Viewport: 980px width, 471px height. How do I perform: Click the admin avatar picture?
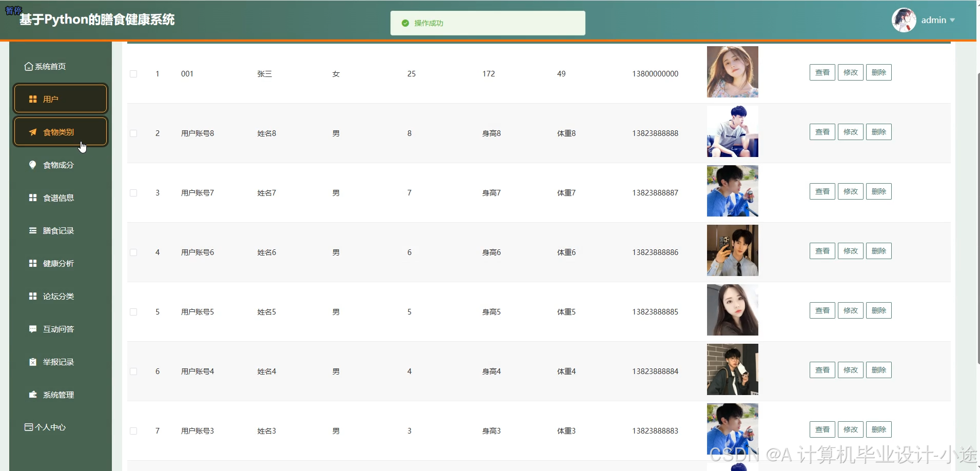click(904, 20)
